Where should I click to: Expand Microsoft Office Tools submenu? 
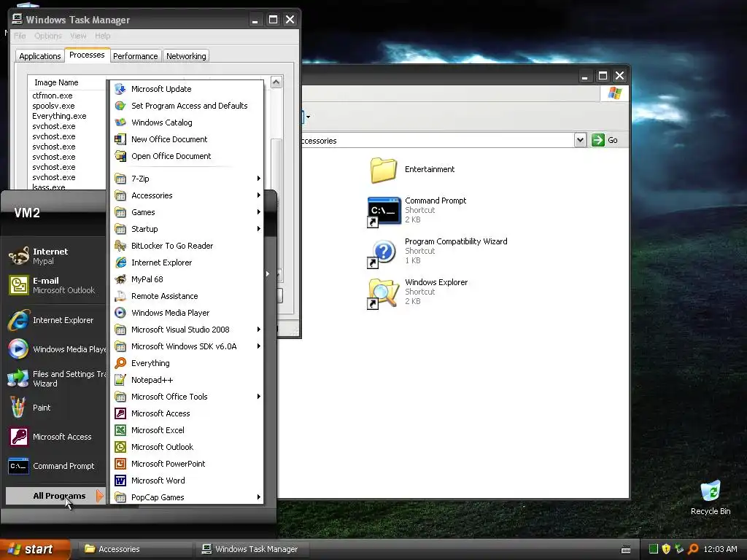pos(186,397)
